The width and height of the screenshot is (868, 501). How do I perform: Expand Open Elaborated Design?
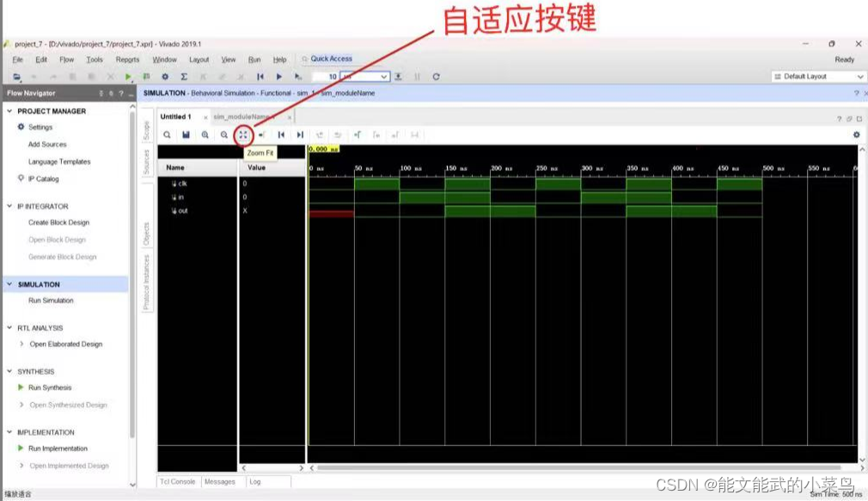click(21, 344)
